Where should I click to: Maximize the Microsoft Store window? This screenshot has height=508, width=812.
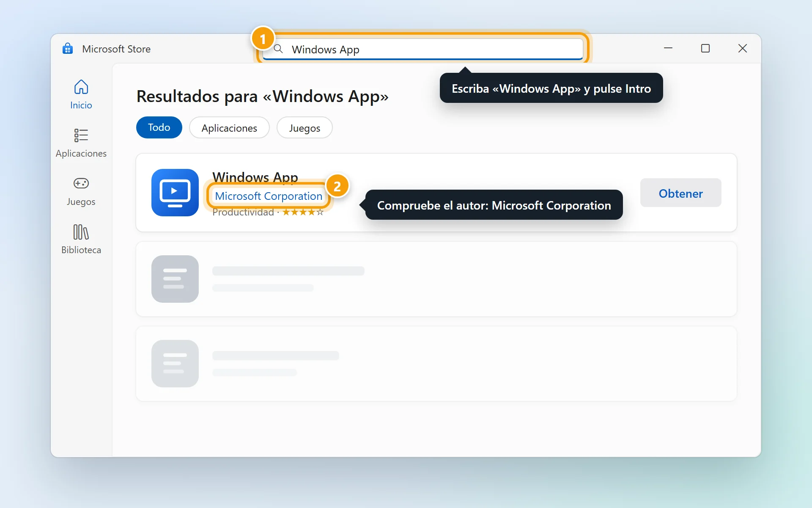(705, 48)
